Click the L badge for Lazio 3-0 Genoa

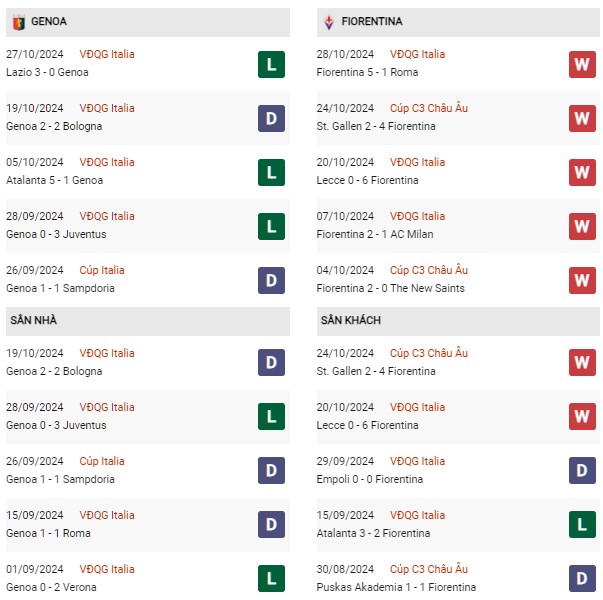(x=272, y=64)
